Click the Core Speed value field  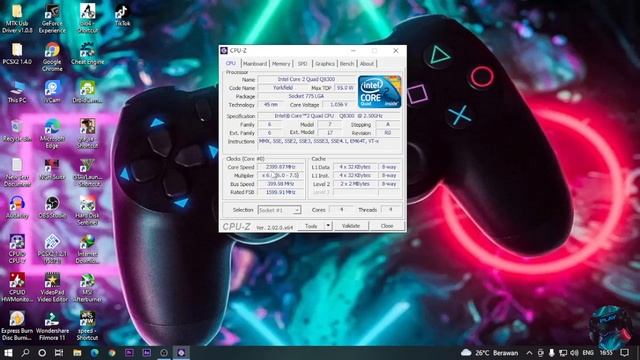[x=281, y=167]
